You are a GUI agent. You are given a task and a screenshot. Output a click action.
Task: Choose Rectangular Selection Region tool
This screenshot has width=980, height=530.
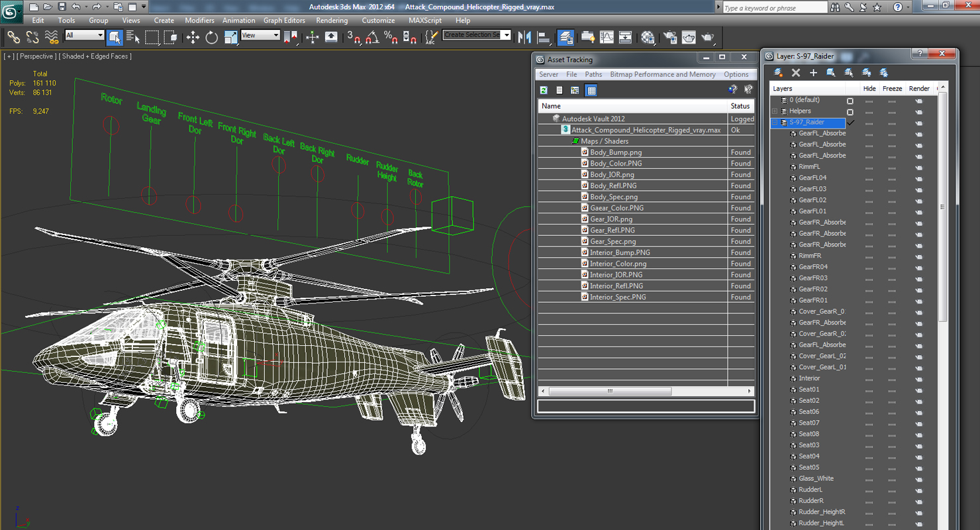(x=152, y=37)
